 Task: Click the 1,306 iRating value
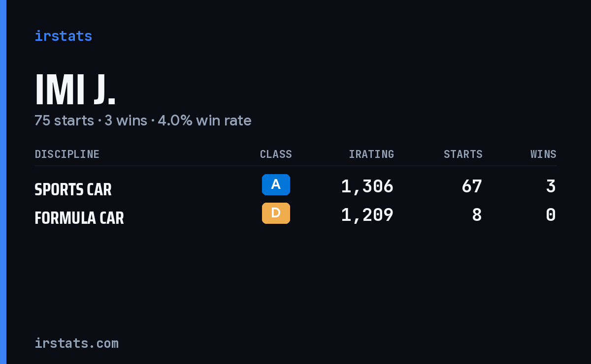click(x=367, y=186)
